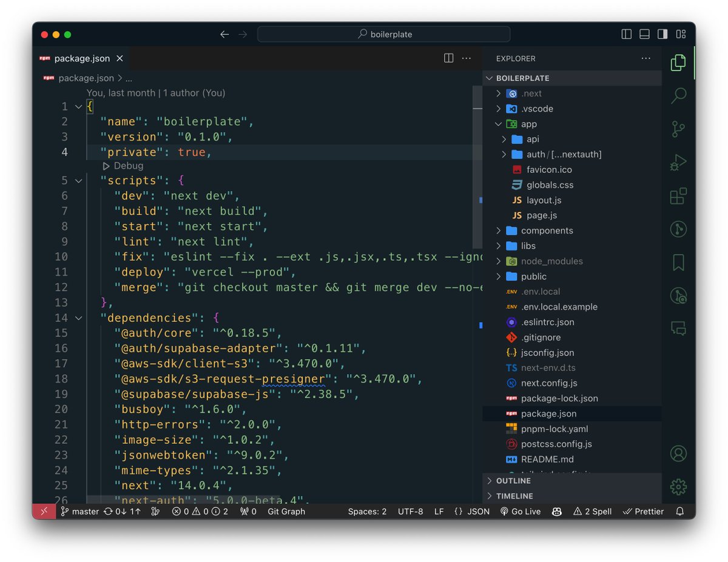Viewport: 728px width, 562px height.
Task: Click package.json in the breadcrumb
Action: pos(86,78)
